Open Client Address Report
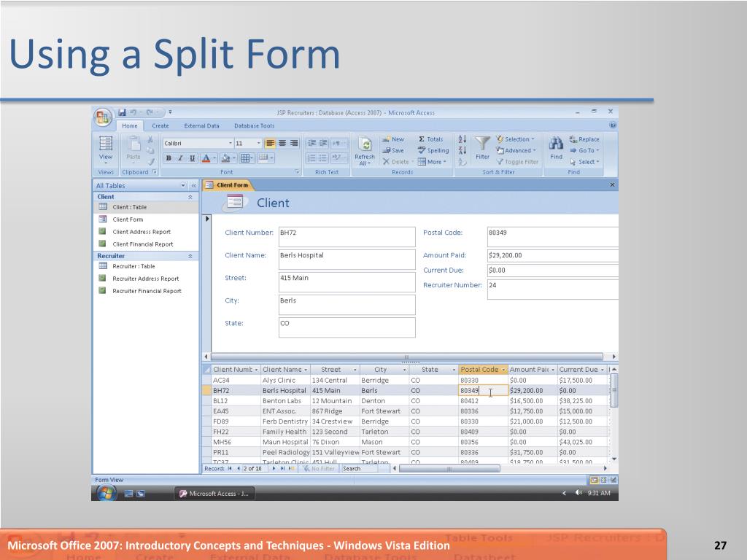Screen dimensions: 747x560 [146, 232]
